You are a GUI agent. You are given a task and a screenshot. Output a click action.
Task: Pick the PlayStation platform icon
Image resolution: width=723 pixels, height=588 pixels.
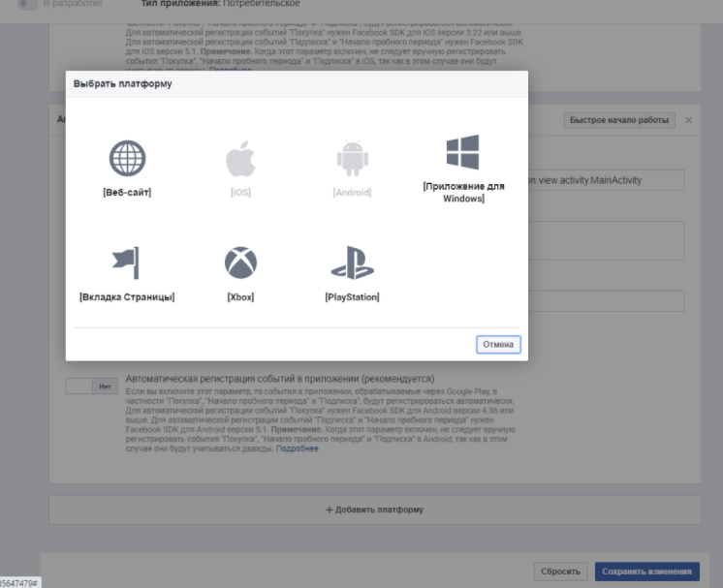coord(352,263)
